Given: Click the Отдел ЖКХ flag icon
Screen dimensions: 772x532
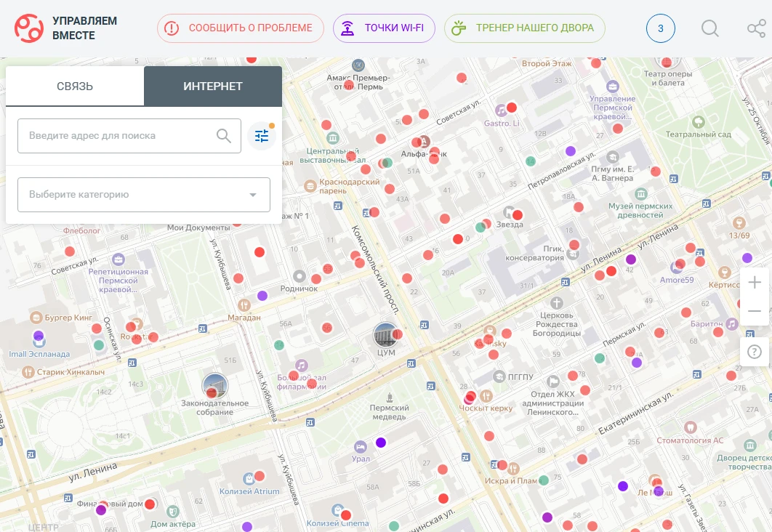Looking at the screenshot, I should pyautogui.click(x=553, y=381).
